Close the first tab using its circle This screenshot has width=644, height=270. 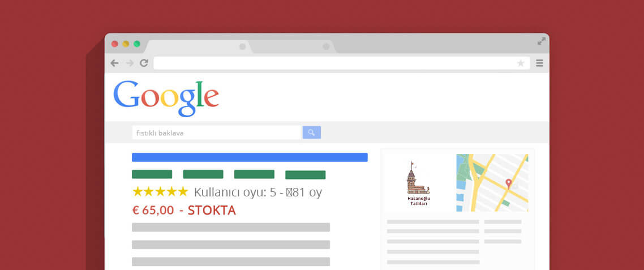point(242,46)
